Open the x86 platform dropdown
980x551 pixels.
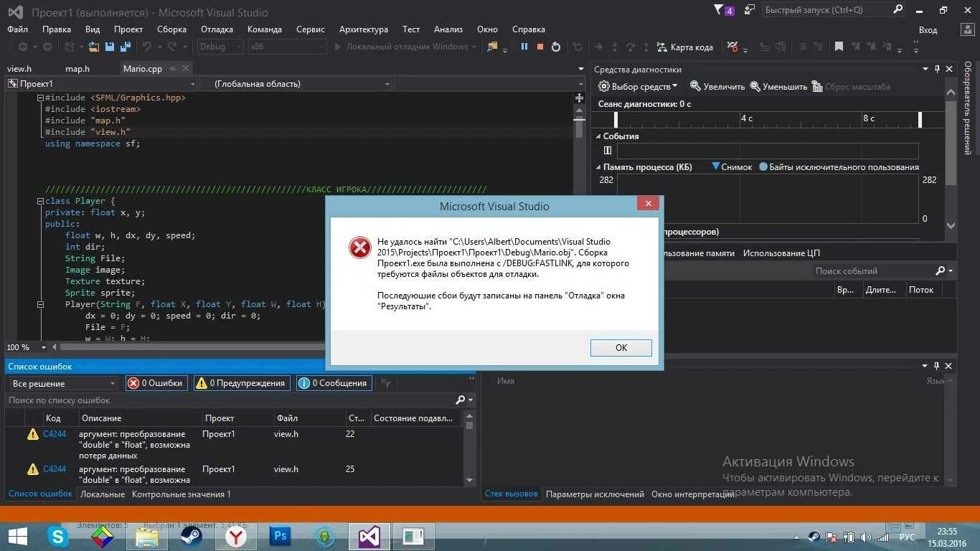click(x=287, y=47)
